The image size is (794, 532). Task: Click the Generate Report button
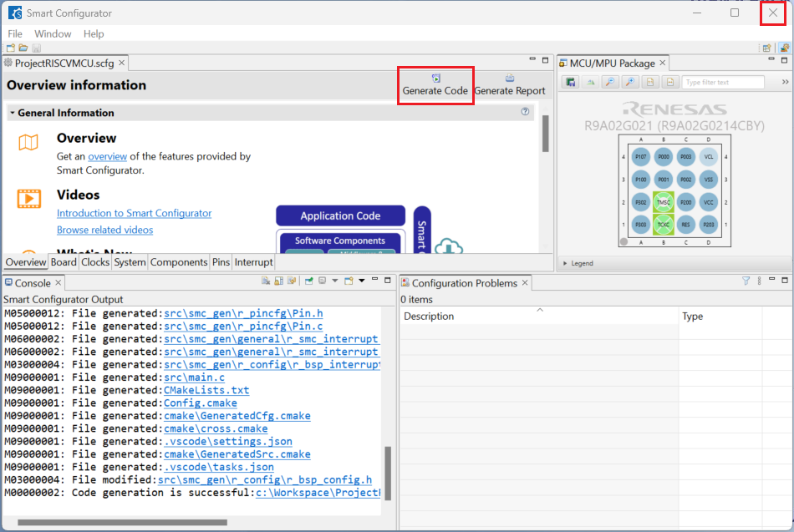click(510, 85)
